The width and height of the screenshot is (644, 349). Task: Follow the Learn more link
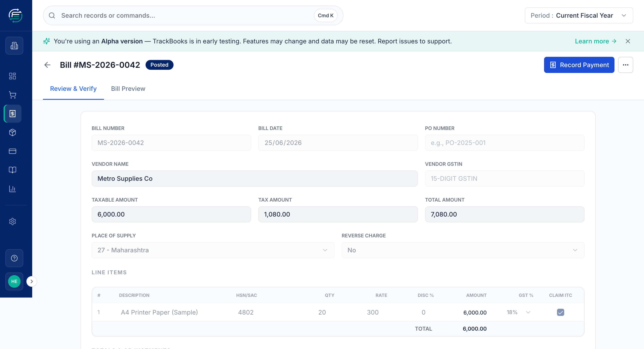[595, 41]
